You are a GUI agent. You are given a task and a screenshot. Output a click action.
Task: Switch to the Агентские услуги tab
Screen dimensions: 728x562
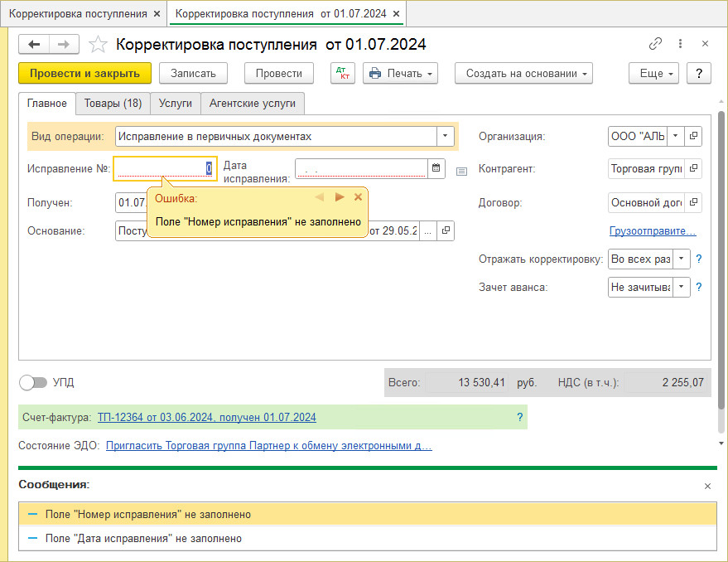[x=253, y=103]
